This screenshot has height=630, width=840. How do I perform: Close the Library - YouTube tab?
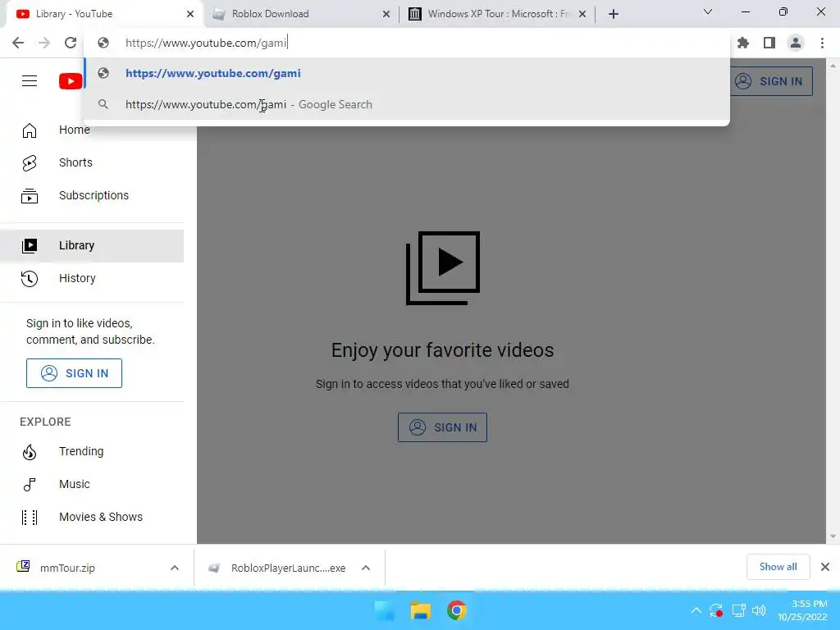coord(190,14)
